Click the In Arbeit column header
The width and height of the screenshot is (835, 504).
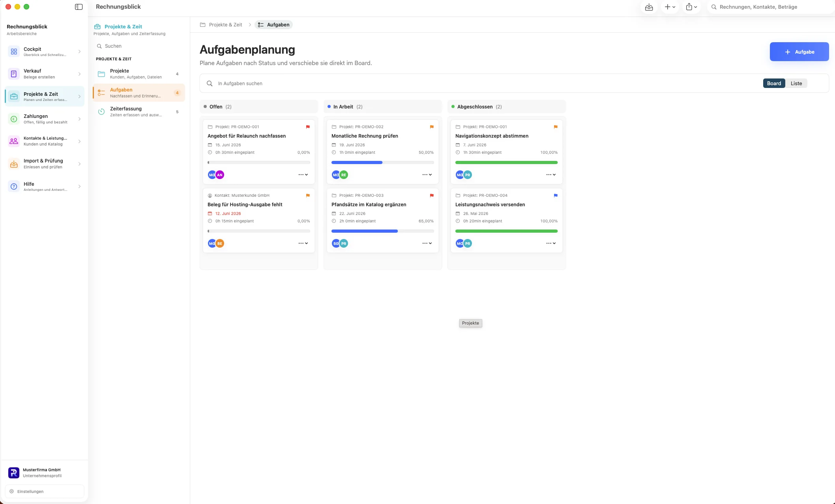[x=382, y=106]
